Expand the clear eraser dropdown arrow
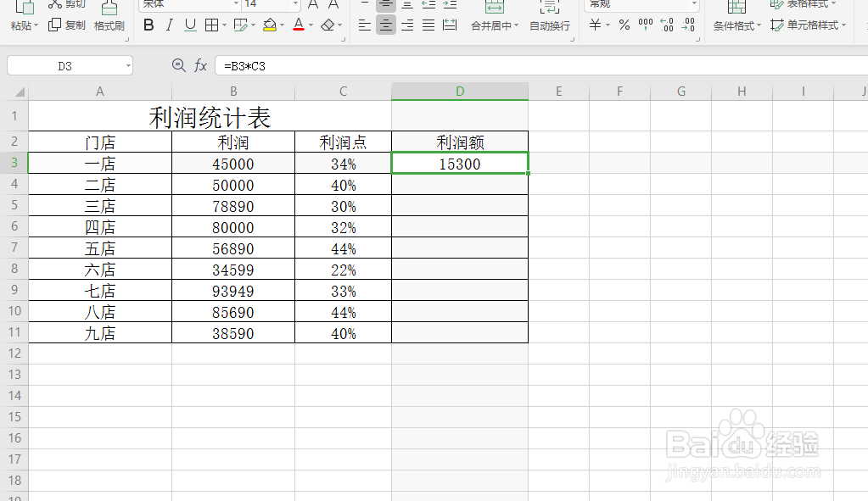Image resolution: width=868 pixels, height=501 pixels. pyautogui.click(x=339, y=25)
